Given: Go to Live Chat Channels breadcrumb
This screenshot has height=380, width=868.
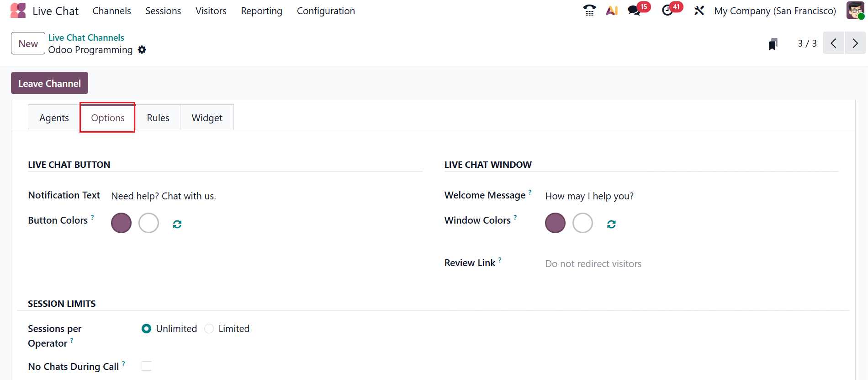Looking at the screenshot, I should 86,37.
